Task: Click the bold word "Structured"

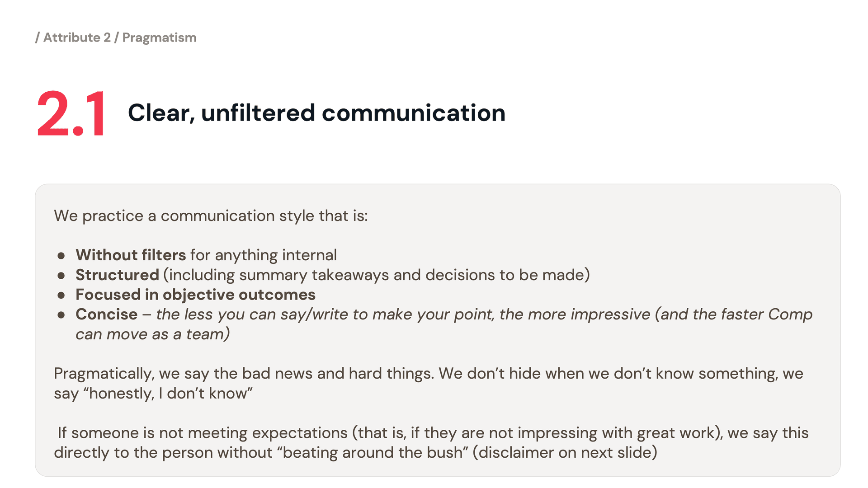Action: [x=117, y=275]
